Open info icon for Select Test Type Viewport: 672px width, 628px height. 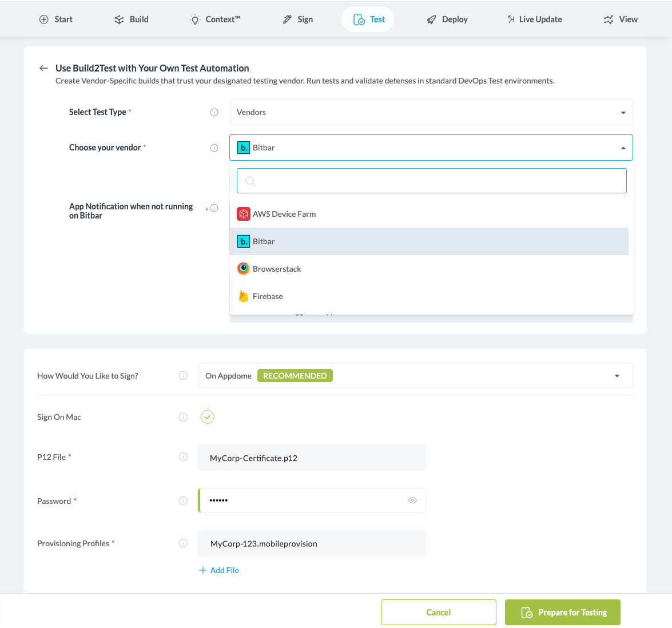click(214, 112)
